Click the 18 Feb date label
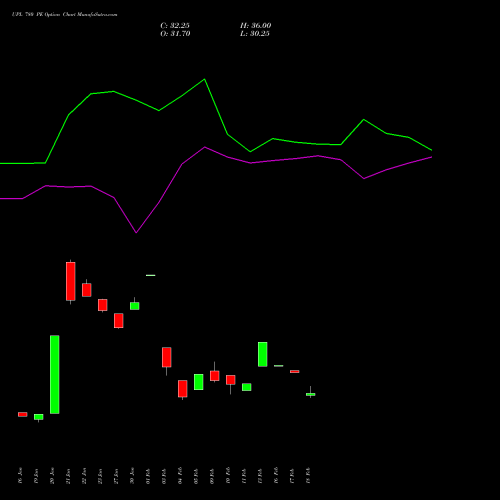 [x=308, y=475]
